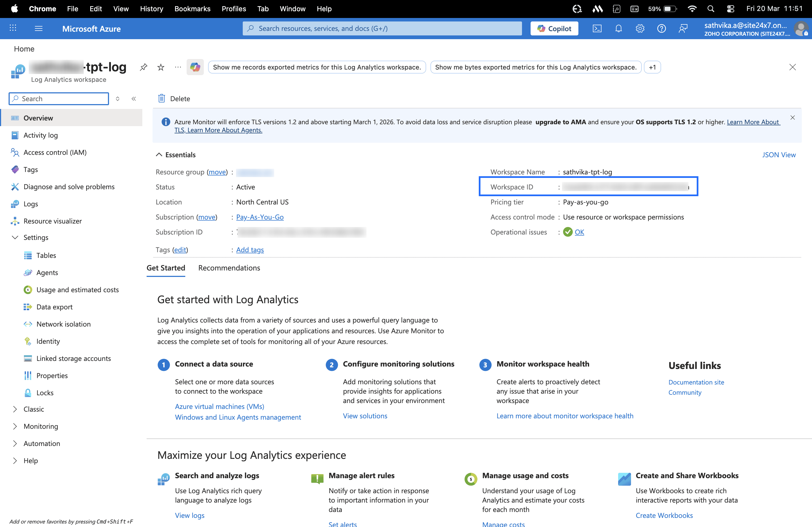This screenshot has height=527, width=812.
Task: Open the Help question mark icon
Action: [662, 29]
